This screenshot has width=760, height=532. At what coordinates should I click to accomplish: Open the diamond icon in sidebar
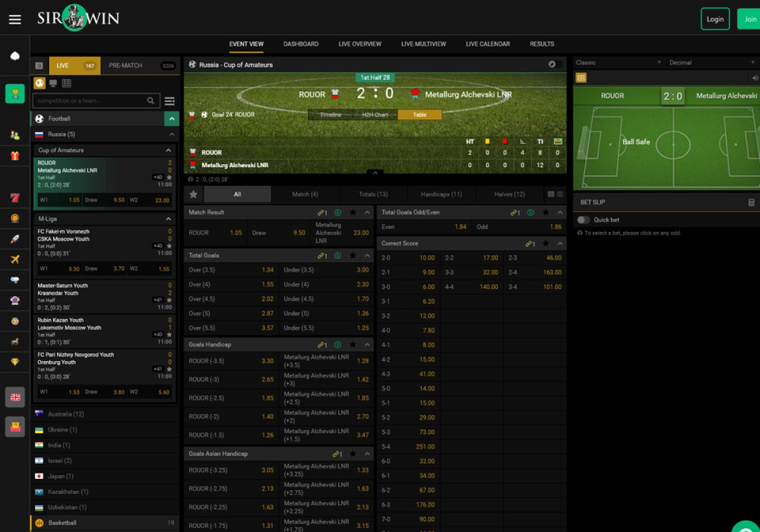click(15, 362)
